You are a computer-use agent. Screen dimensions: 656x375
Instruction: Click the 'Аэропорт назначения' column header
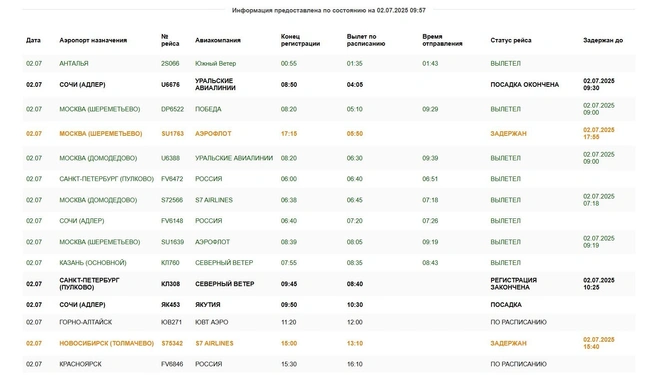click(93, 40)
